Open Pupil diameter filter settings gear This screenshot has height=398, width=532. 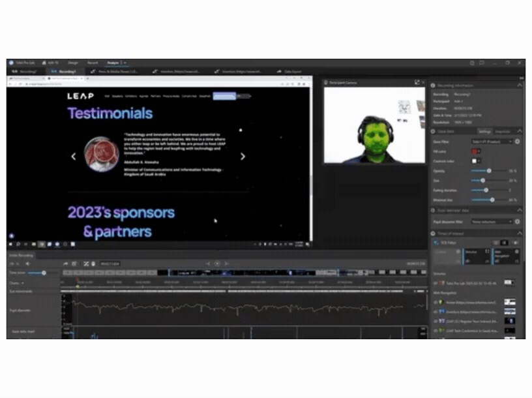(x=518, y=222)
